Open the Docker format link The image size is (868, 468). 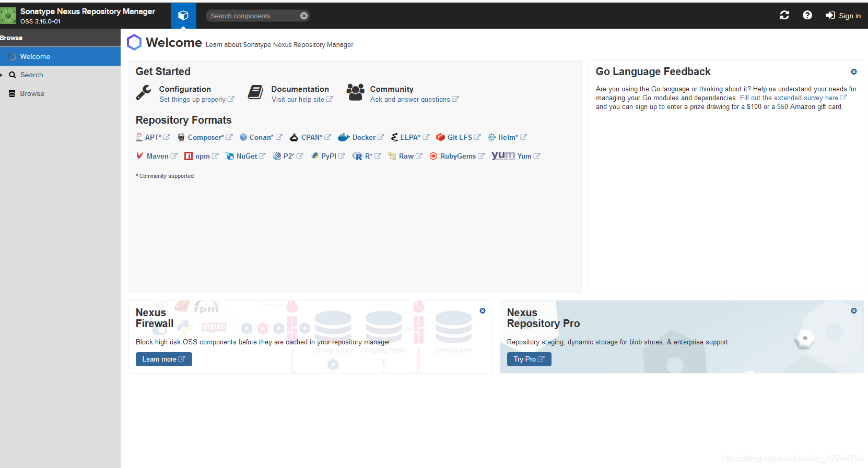point(368,137)
